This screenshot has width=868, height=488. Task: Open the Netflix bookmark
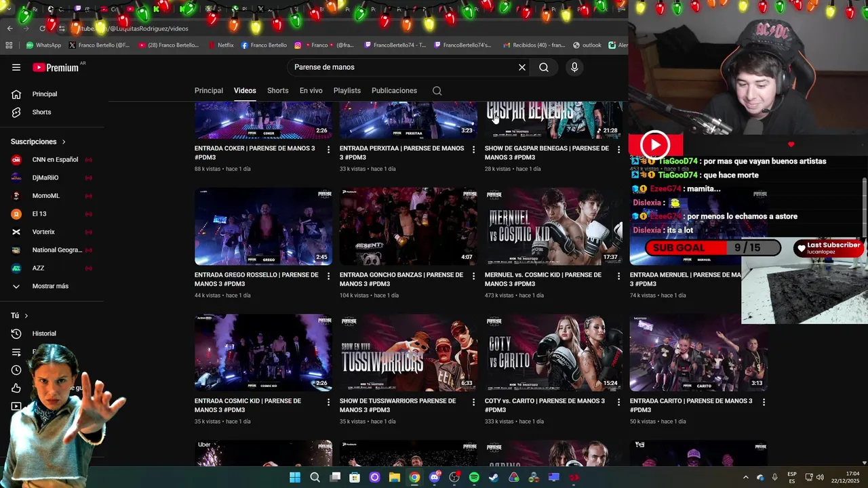tap(221, 45)
